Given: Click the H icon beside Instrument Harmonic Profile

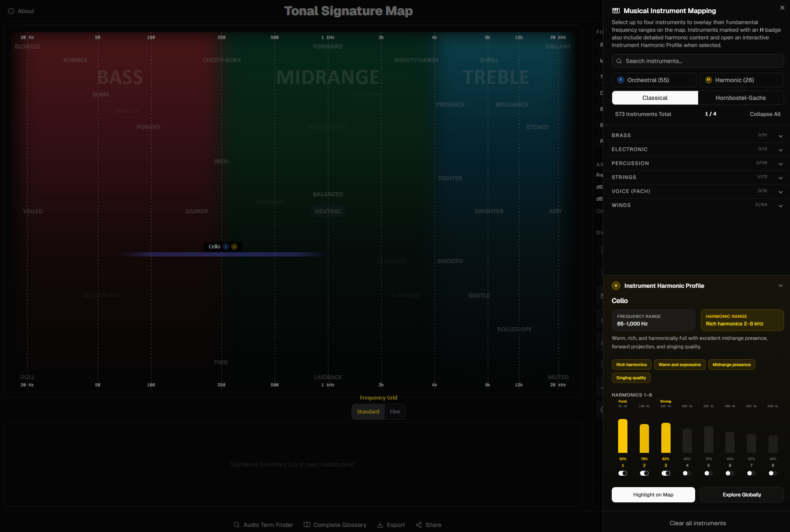Looking at the screenshot, I should click(616, 286).
